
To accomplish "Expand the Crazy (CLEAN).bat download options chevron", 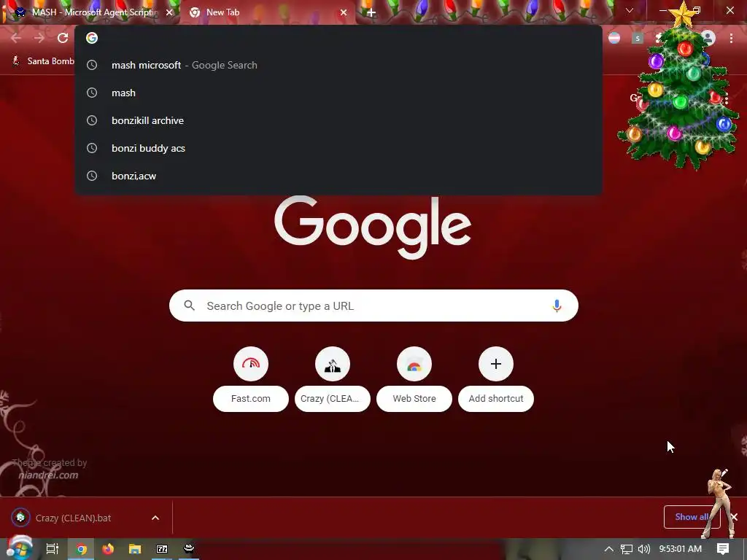I will tap(155, 518).
